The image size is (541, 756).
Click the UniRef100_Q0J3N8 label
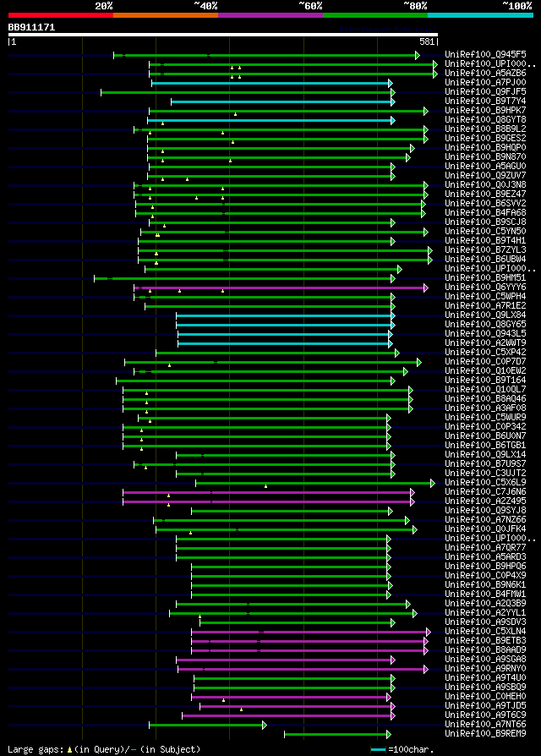485,184
